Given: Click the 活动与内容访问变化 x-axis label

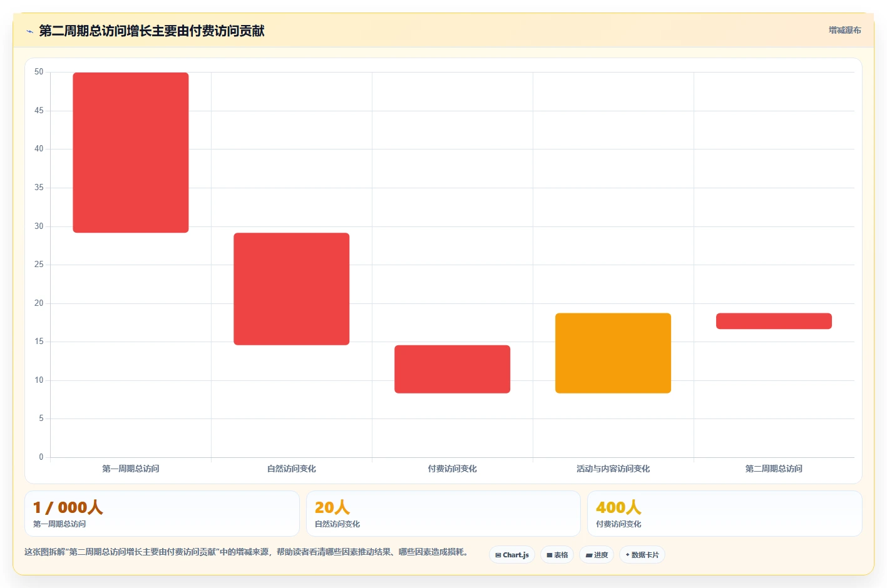Looking at the screenshot, I should (613, 469).
